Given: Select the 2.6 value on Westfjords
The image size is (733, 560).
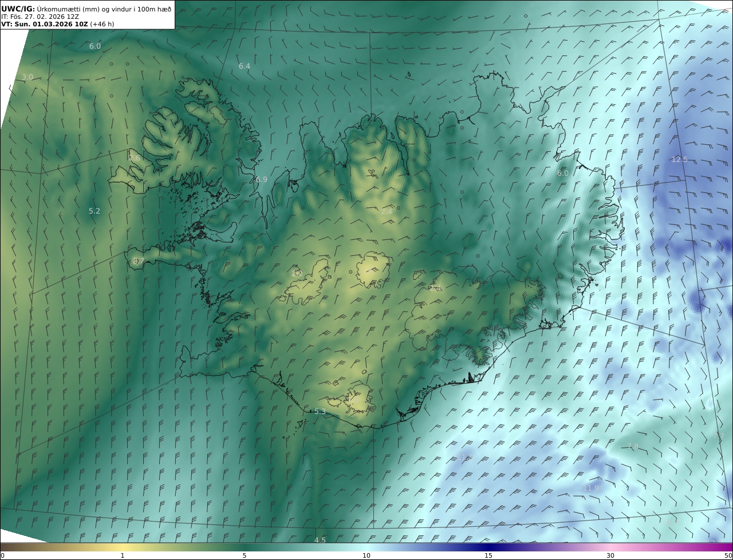Looking at the screenshot, I should (135, 158).
